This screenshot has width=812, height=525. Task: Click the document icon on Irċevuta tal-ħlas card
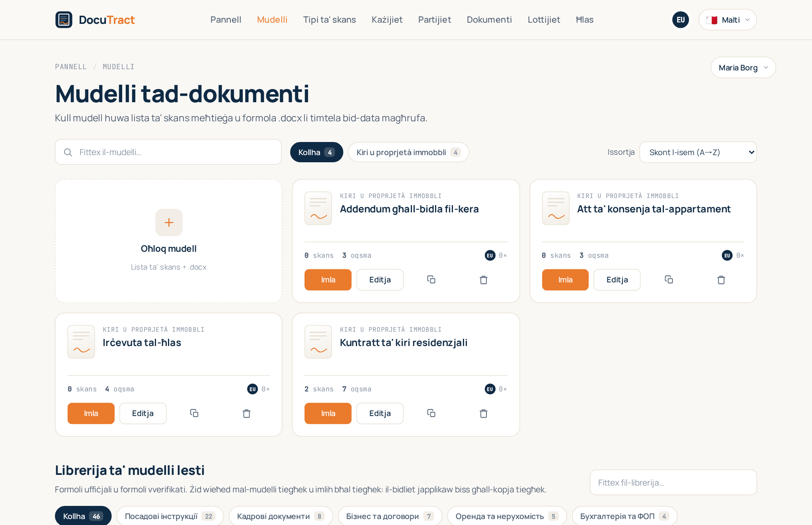click(x=81, y=342)
